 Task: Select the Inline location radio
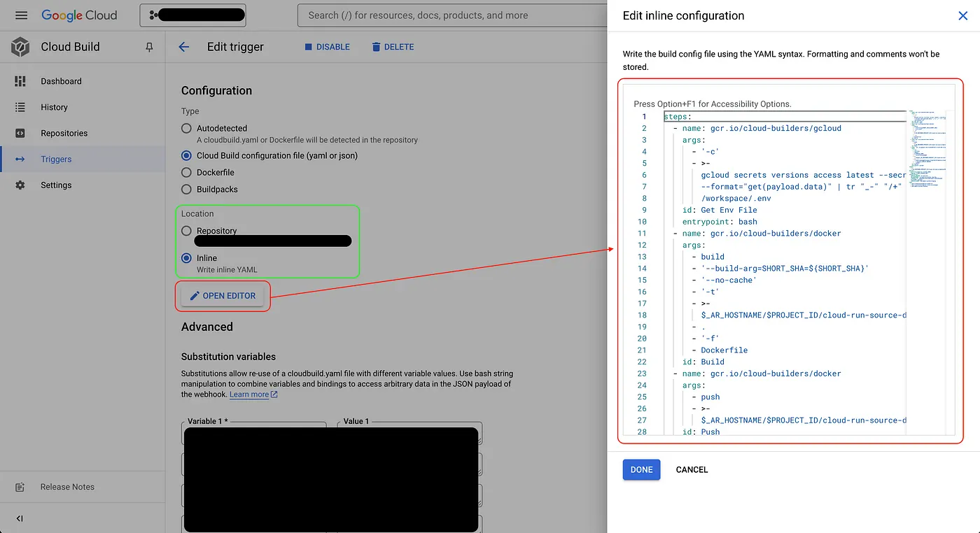tap(186, 258)
